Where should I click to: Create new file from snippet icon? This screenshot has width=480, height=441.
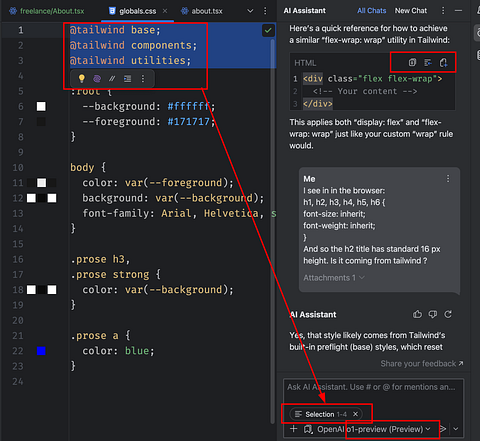[x=444, y=62]
